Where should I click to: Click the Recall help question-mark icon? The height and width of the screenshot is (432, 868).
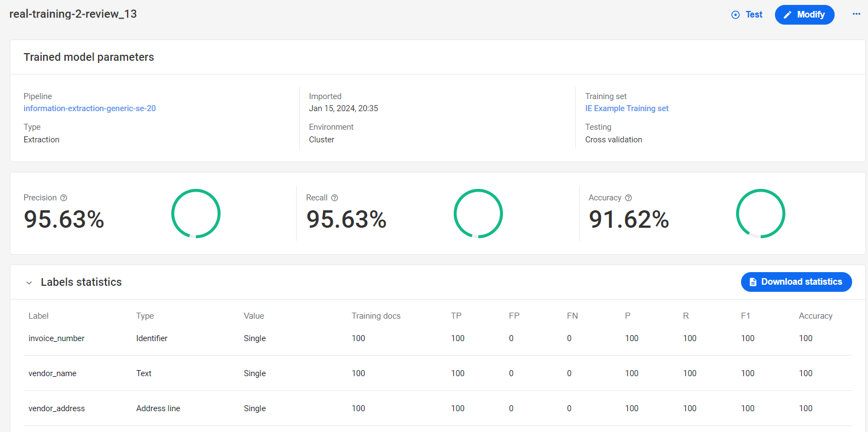[x=334, y=198]
